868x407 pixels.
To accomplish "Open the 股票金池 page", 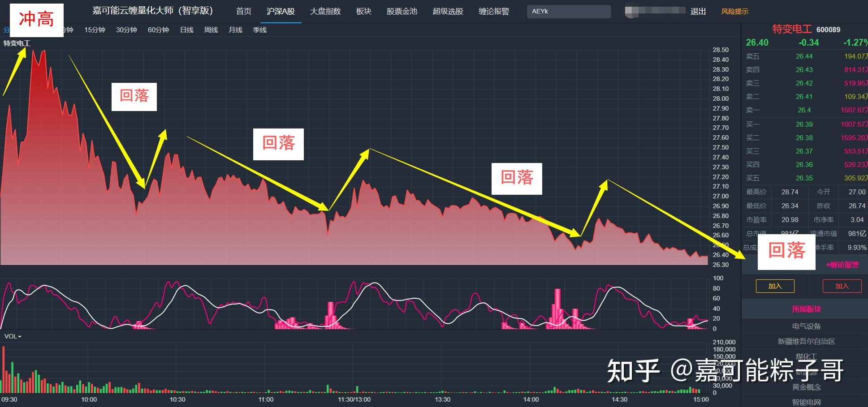I will 402,11.
